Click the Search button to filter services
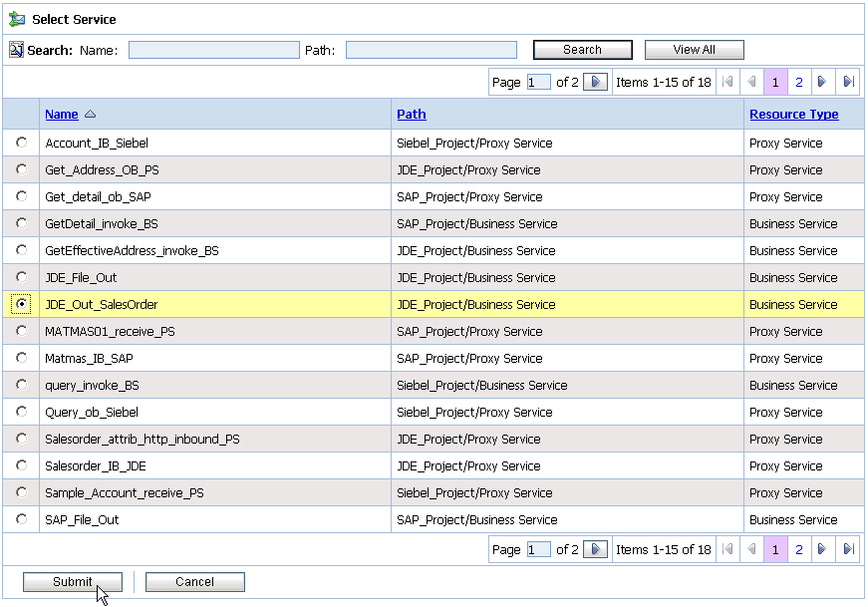 pyautogui.click(x=582, y=49)
